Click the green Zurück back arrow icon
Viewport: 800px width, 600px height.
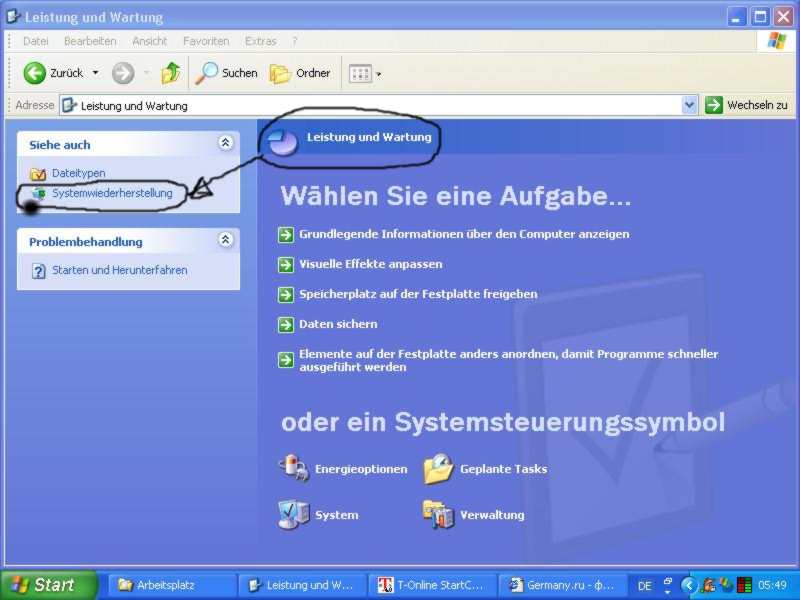(34, 73)
